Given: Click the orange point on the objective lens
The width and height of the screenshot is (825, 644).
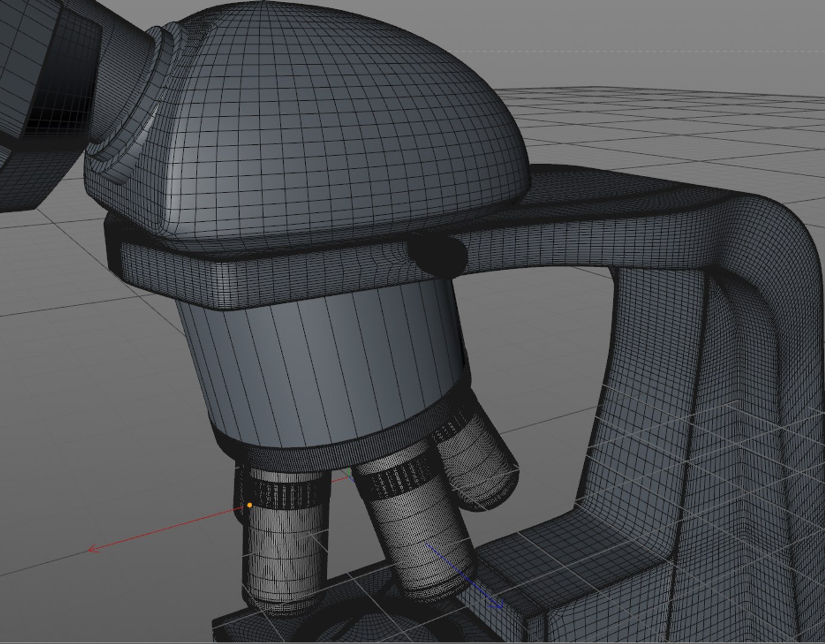Looking at the screenshot, I should pyautogui.click(x=249, y=505).
